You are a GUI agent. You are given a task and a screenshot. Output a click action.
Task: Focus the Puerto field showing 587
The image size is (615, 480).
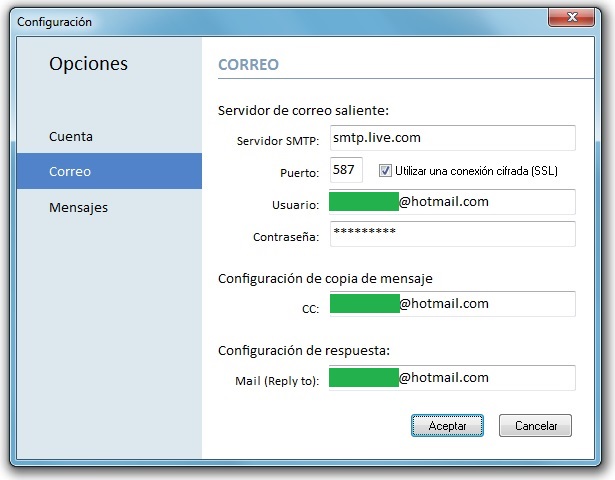coord(345,170)
